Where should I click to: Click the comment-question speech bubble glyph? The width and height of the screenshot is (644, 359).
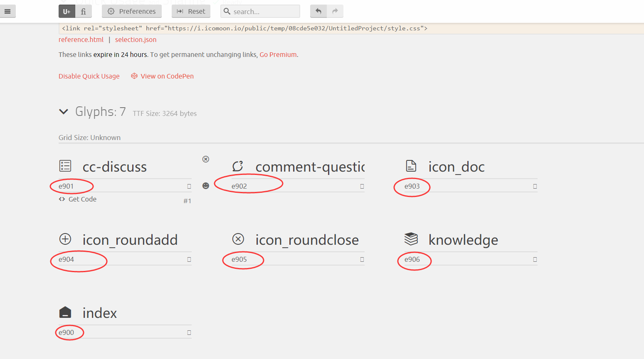(237, 165)
